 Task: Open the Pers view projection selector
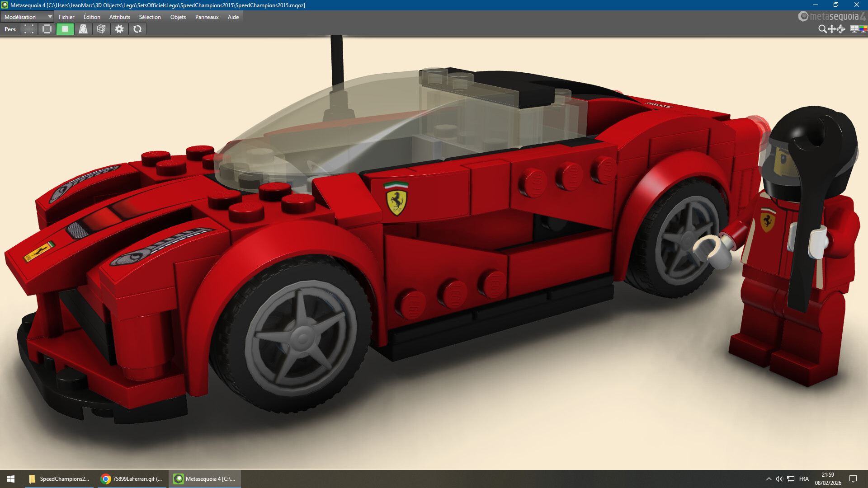pos(10,29)
